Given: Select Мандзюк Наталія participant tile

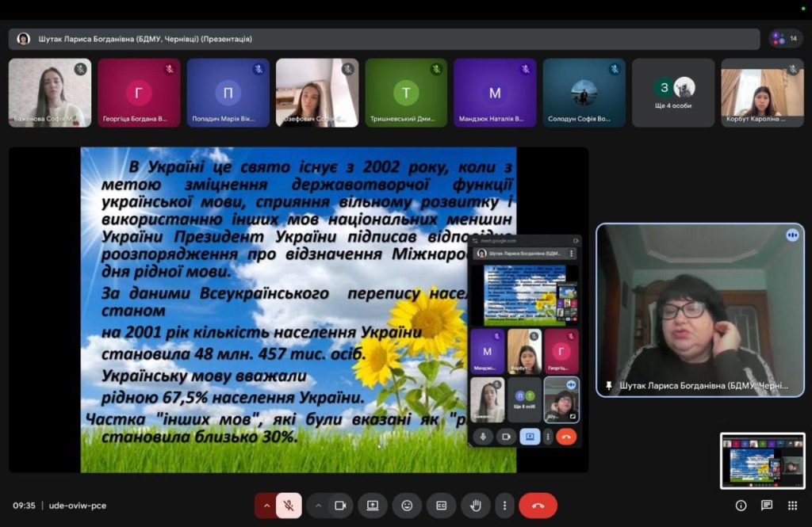Looking at the screenshot, I should (x=495, y=93).
